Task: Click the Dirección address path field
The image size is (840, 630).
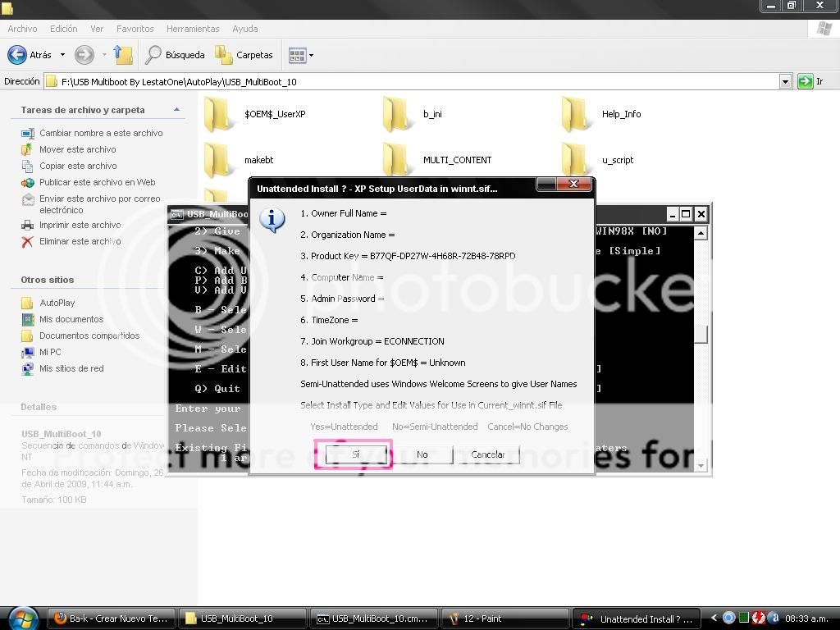Action: [411, 82]
